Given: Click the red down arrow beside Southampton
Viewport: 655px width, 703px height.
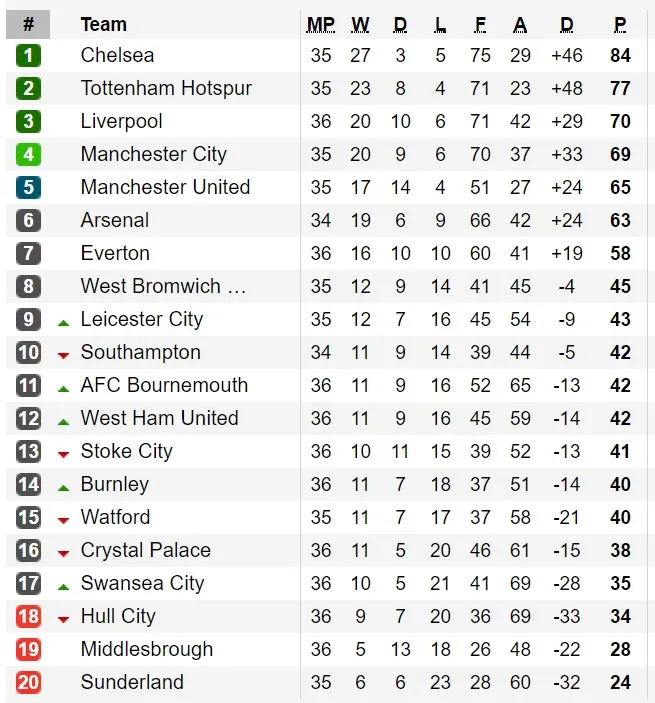Looking at the screenshot, I should [64, 356].
